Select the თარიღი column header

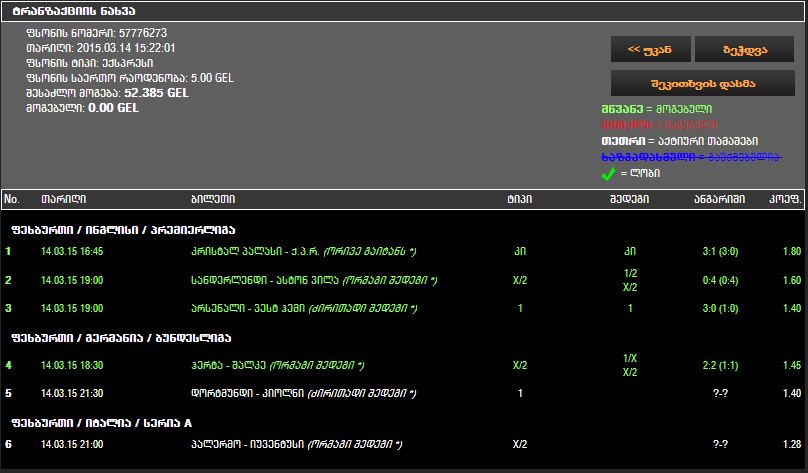coord(63,199)
